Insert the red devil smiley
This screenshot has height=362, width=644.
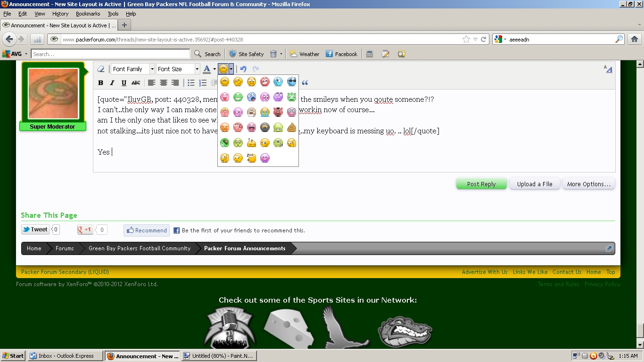coord(278,112)
